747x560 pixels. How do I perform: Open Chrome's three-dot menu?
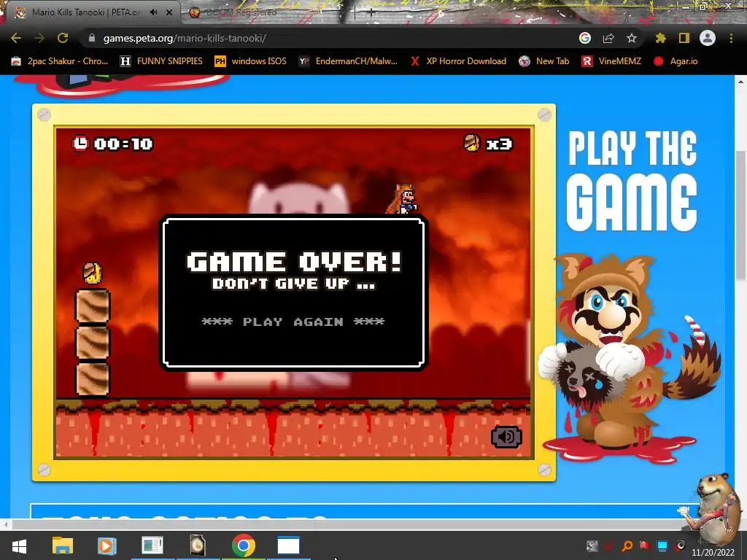[731, 38]
